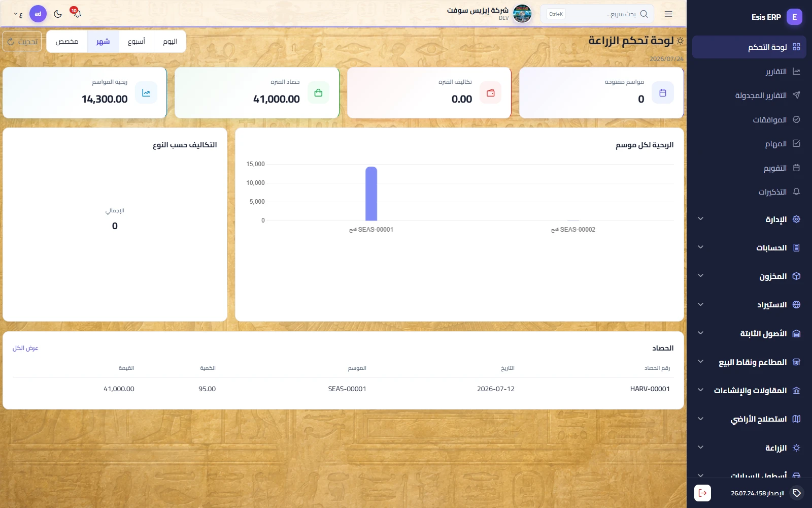This screenshot has width=812, height=508.
Task: Open the hamburger menu icon
Action: (668, 14)
